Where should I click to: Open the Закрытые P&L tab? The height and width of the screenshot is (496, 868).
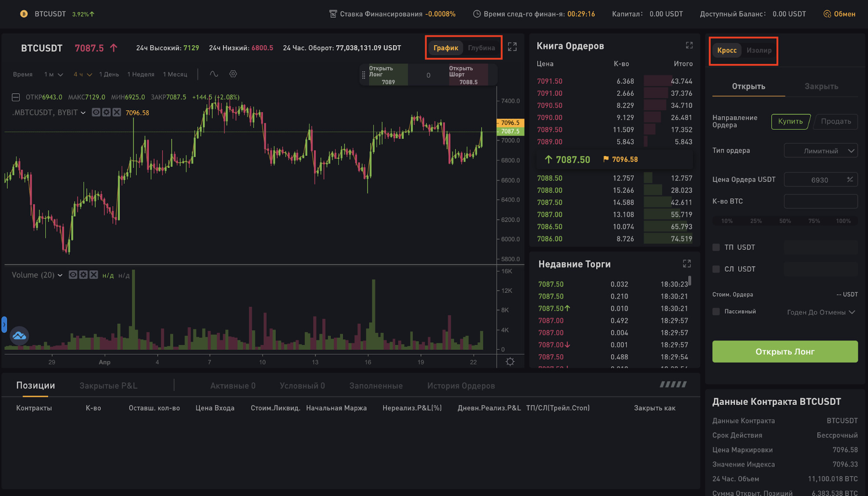109,386
